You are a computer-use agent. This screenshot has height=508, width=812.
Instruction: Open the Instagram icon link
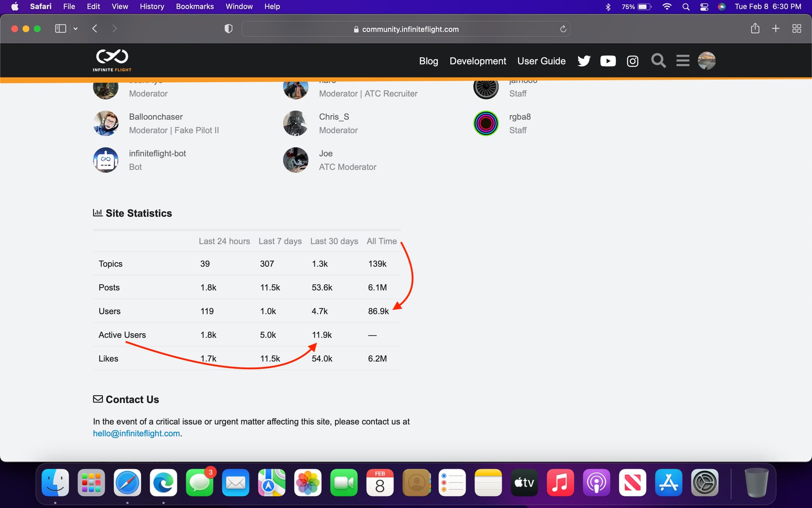pyautogui.click(x=632, y=61)
